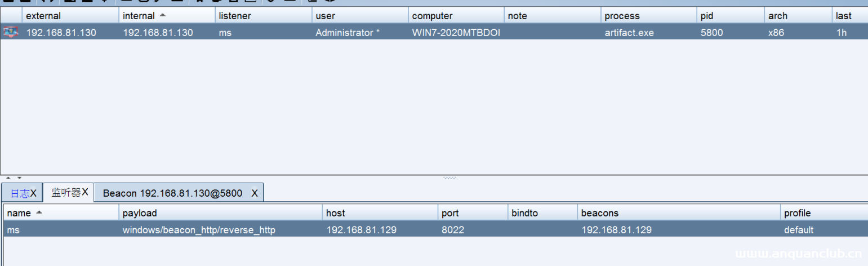Select the artifact.exe process cell

tap(629, 33)
